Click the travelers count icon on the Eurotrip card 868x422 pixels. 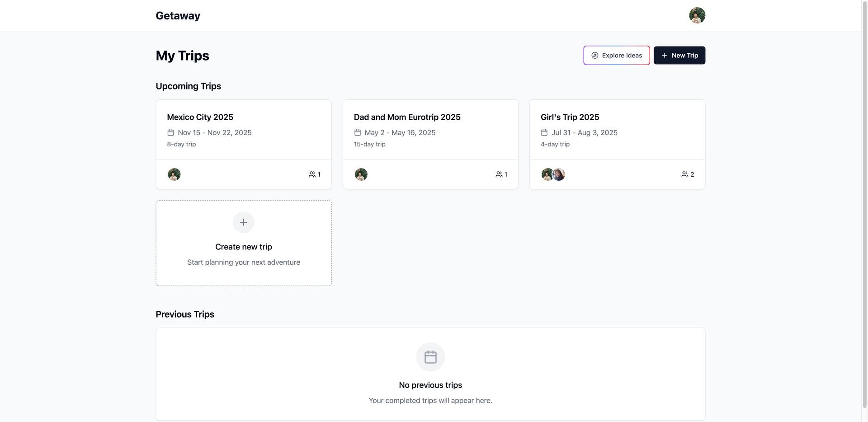click(499, 174)
